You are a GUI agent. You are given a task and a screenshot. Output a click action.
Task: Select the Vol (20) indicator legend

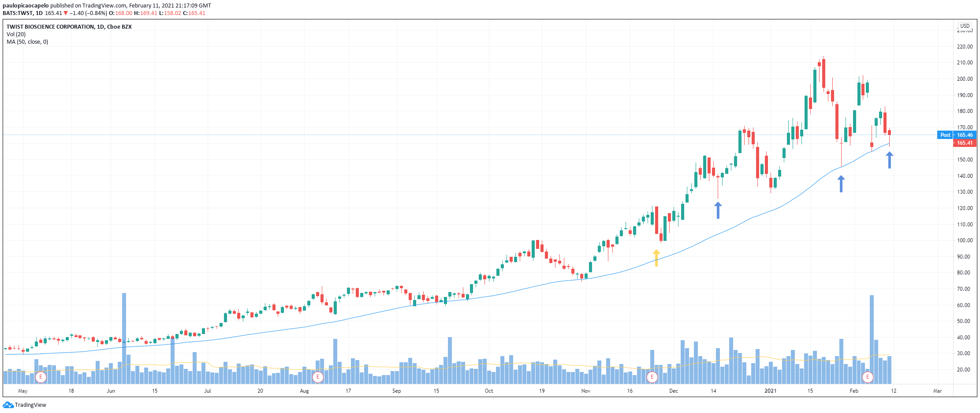(16, 34)
